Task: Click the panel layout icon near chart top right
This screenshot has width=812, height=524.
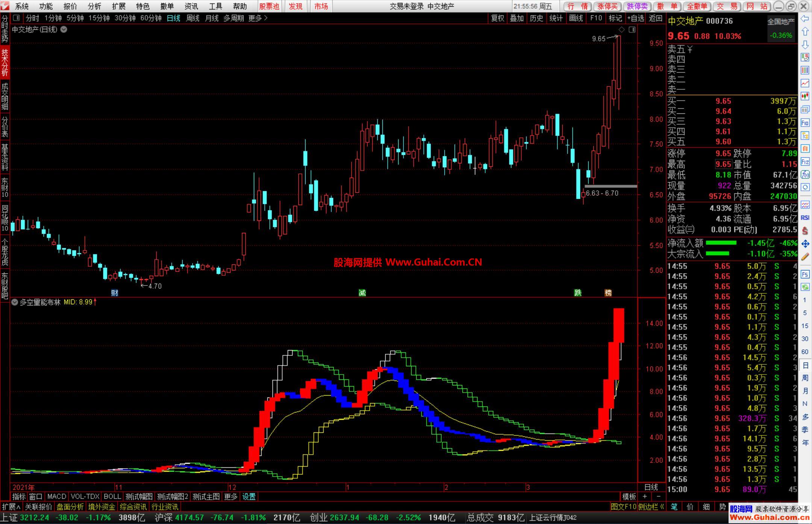Action: pos(632,30)
